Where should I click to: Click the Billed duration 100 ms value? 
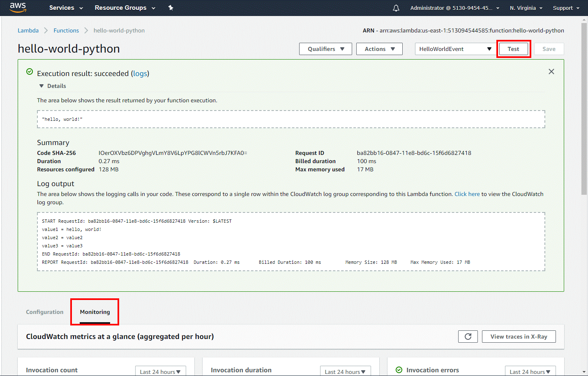pyautogui.click(x=367, y=161)
